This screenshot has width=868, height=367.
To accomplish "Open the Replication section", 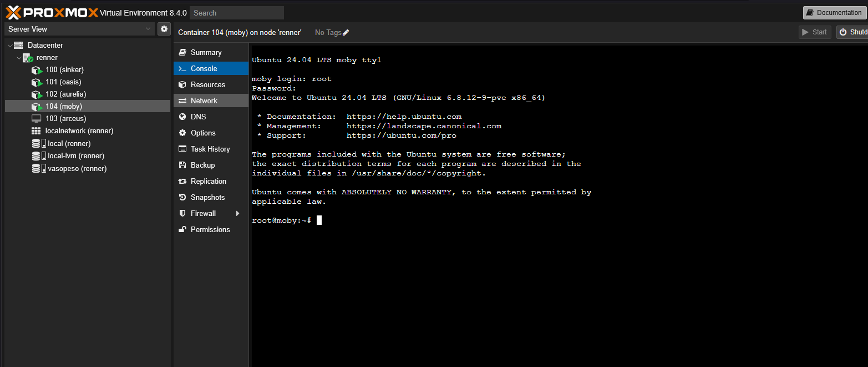I will (211, 181).
